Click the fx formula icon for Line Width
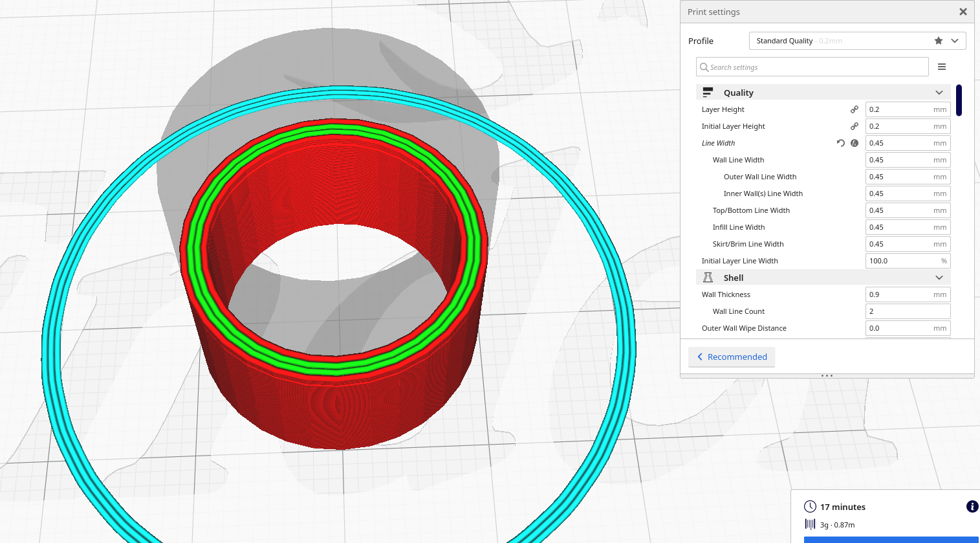The height and width of the screenshot is (543, 980). (855, 143)
